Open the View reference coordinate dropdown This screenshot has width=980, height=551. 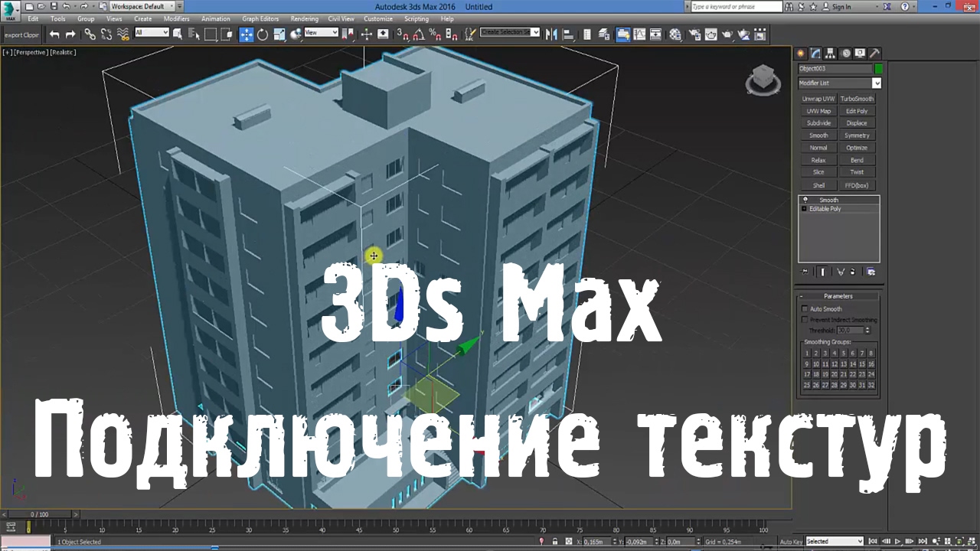(321, 32)
